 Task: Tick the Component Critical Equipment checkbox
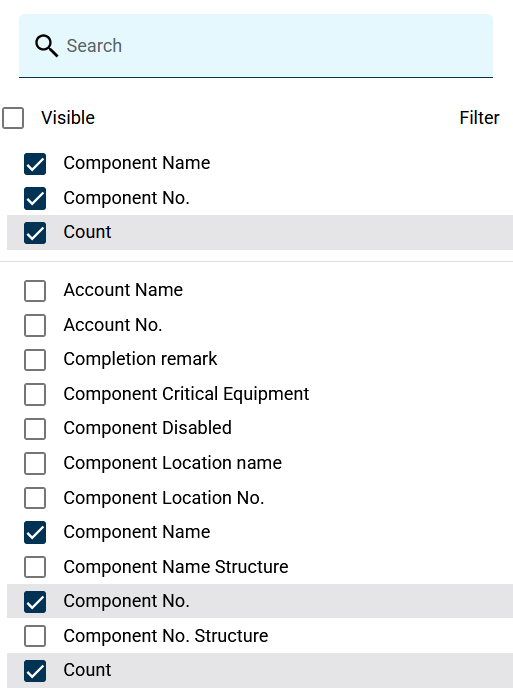click(x=35, y=394)
